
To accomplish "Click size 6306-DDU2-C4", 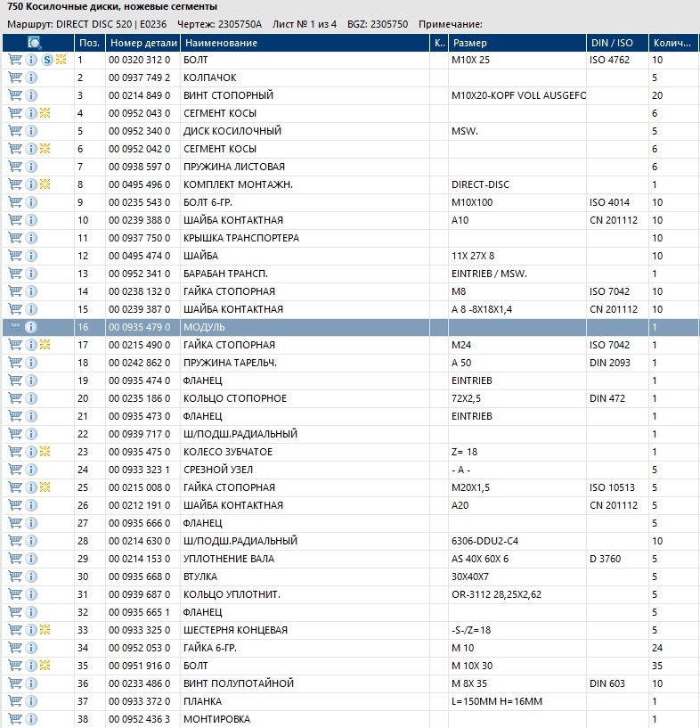I will point(484,541).
